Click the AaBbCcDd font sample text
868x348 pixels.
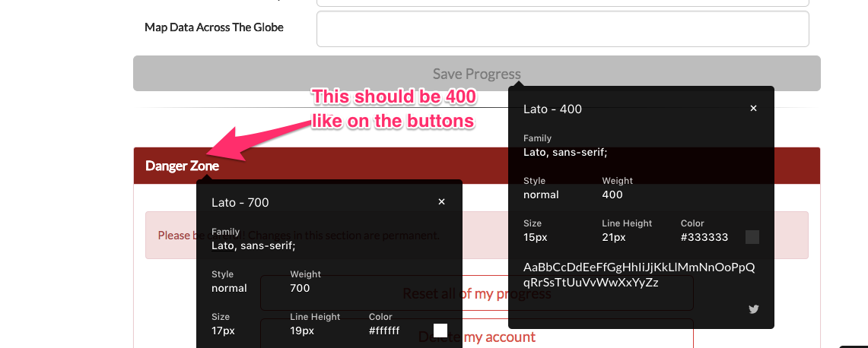[639, 275]
